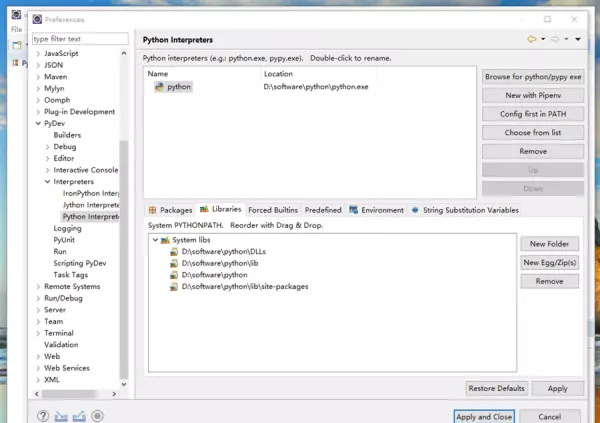600x423 pixels.
Task: Click Eclipse icon in Preferences title bar
Action: [37, 19]
